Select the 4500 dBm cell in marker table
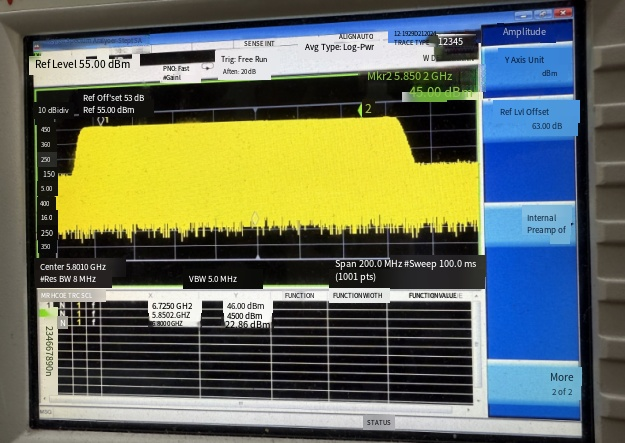Image resolution: width=625 pixels, height=443 pixels. [244, 316]
